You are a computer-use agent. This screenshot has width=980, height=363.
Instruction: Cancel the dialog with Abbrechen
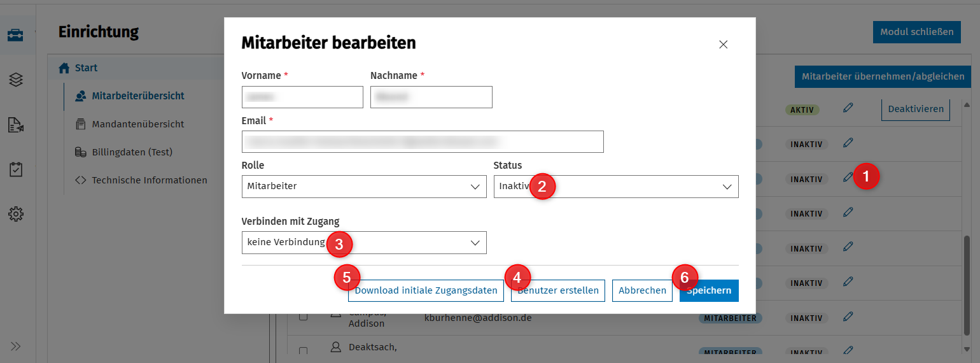(x=642, y=290)
